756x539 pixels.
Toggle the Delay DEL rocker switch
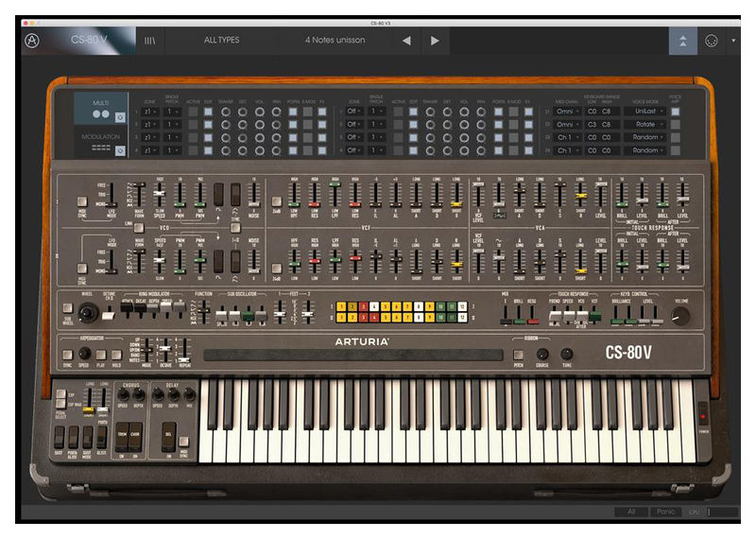169,437
